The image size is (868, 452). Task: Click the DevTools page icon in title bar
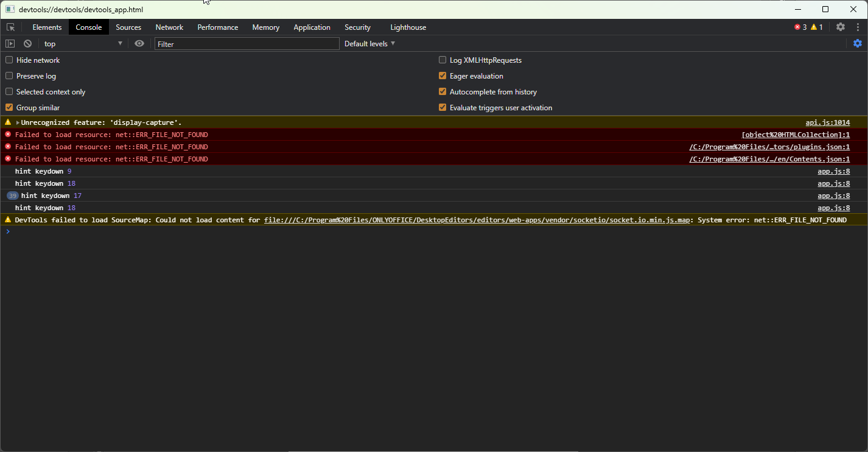pyautogui.click(x=10, y=10)
